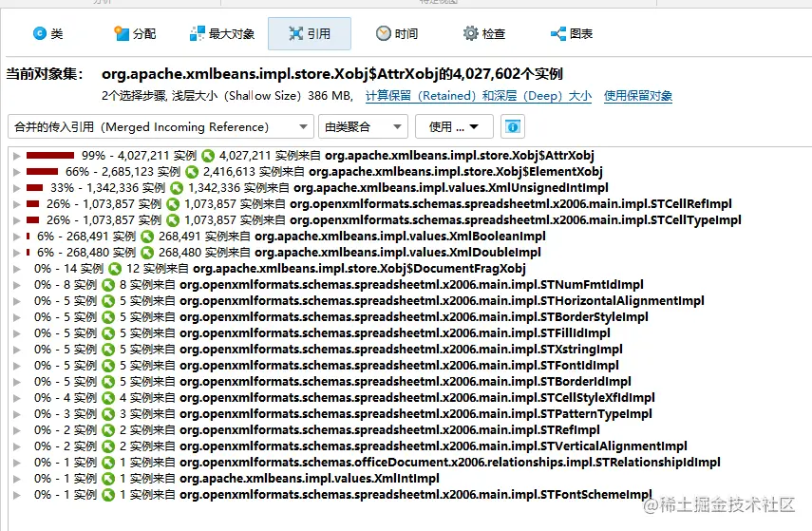The width and height of the screenshot is (812, 531).
Task: Expand the STFontSchemeImpl row
Action: (x=16, y=495)
